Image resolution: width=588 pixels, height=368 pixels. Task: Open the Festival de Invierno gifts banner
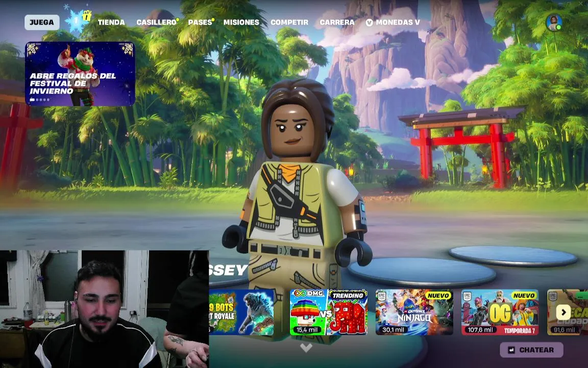pyautogui.click(x=80, y=74)
